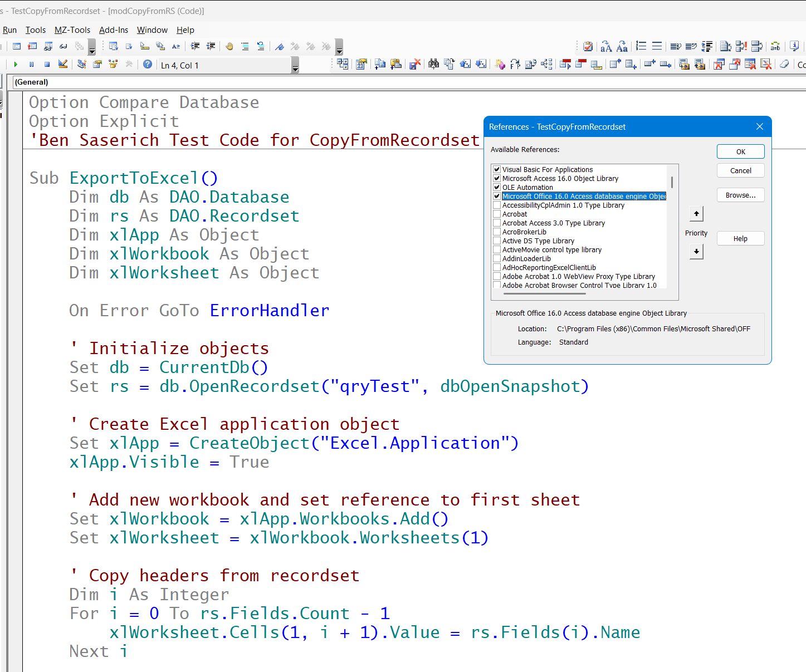Move reference priority up arrow
The height and width of the screenshot is (672, 806).
click(696, 214)
